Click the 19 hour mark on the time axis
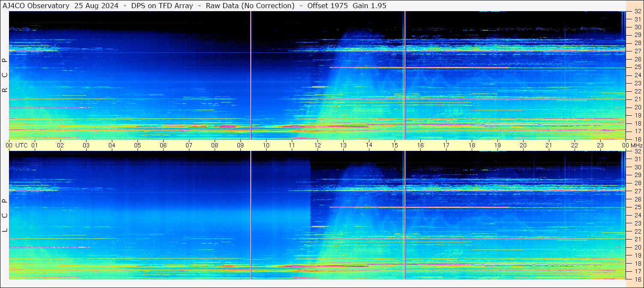This screenshot has width=644, height=288. (x=497, y=145)
